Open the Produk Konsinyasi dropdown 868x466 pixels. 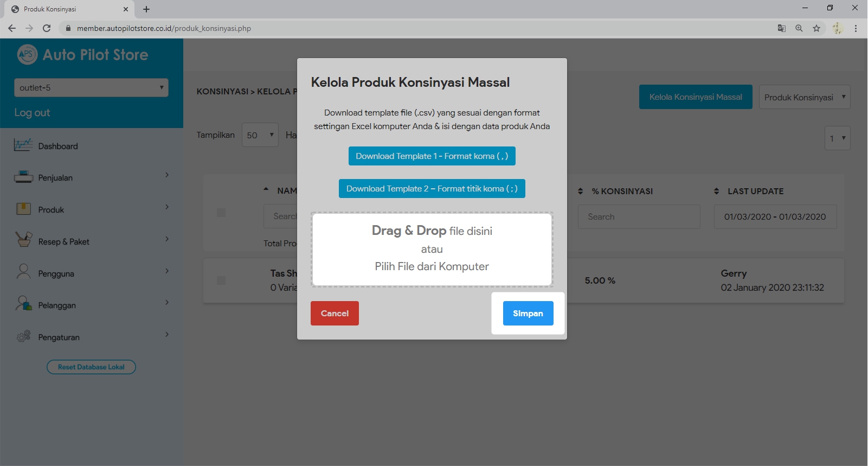804,97
